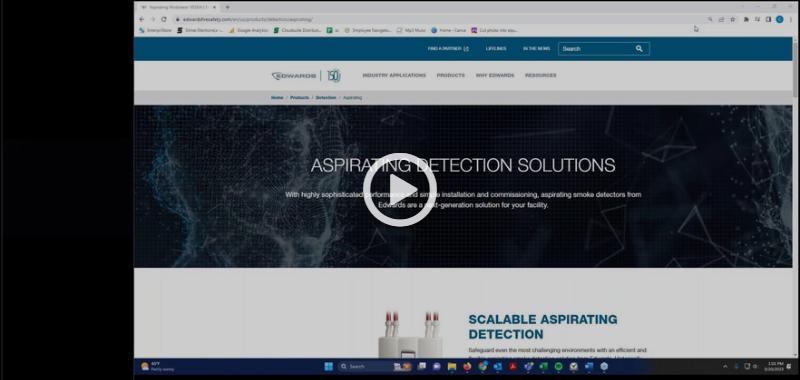
Task: Open Task View in taskbar
Action: pyautogui.click(x=421, y=366)
